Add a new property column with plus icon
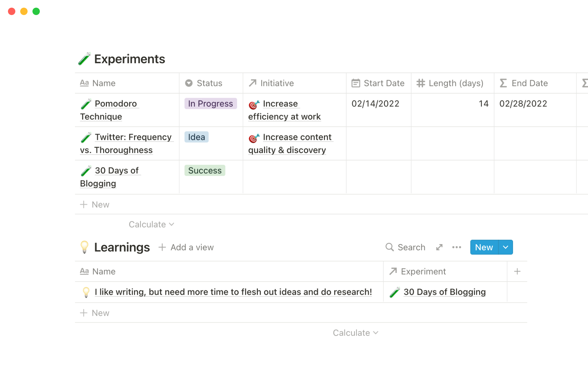 (517, 271)
